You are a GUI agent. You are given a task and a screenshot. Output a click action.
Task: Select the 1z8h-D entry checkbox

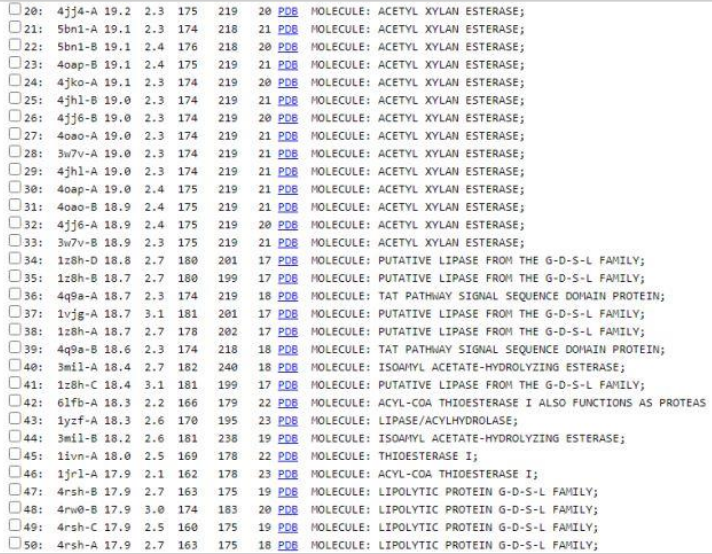pyautogui.click(x=13, y=260)
